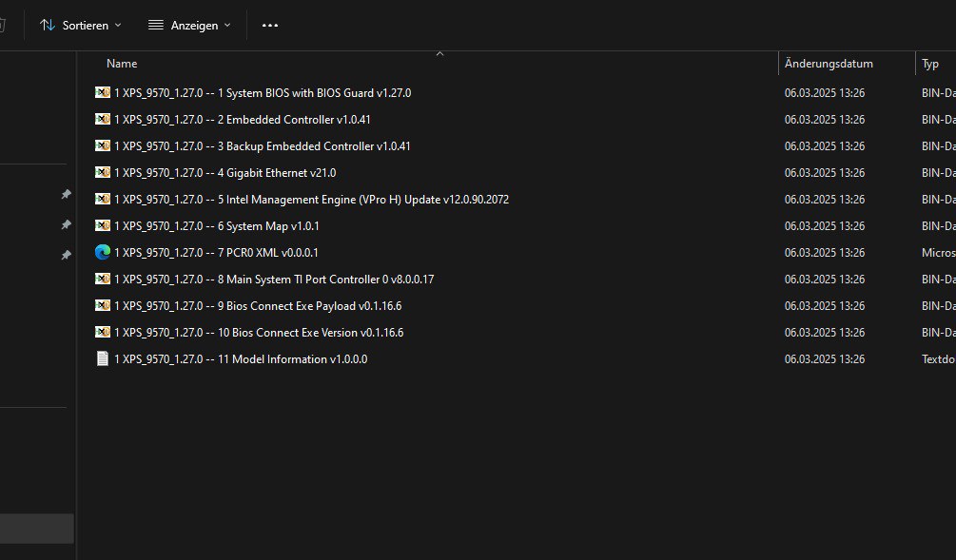Click the modified date of Model Information row
The image size is (956, 560).
click(x=825, y=358)
